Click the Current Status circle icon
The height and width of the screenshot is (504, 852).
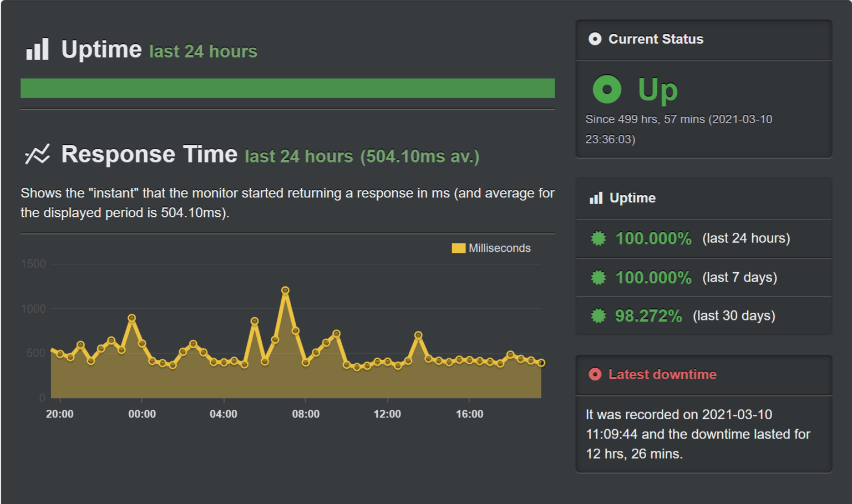(595, 39)
